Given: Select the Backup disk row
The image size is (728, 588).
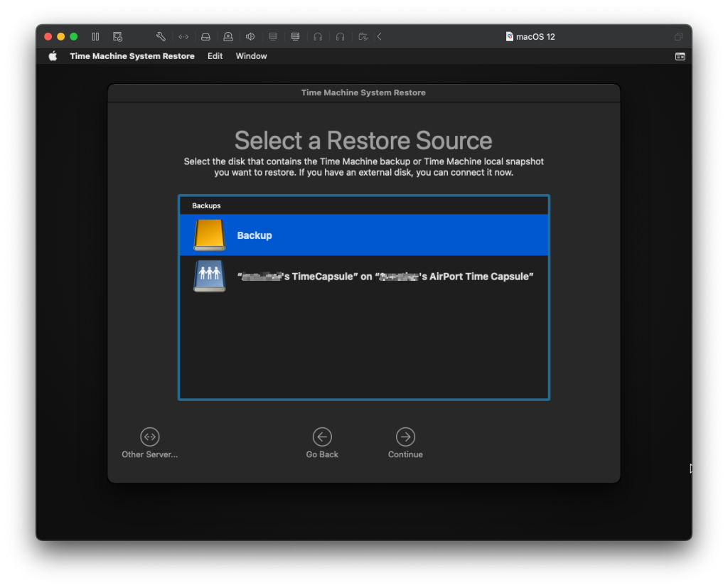Looking at the screenshot, I should point(364,235).
